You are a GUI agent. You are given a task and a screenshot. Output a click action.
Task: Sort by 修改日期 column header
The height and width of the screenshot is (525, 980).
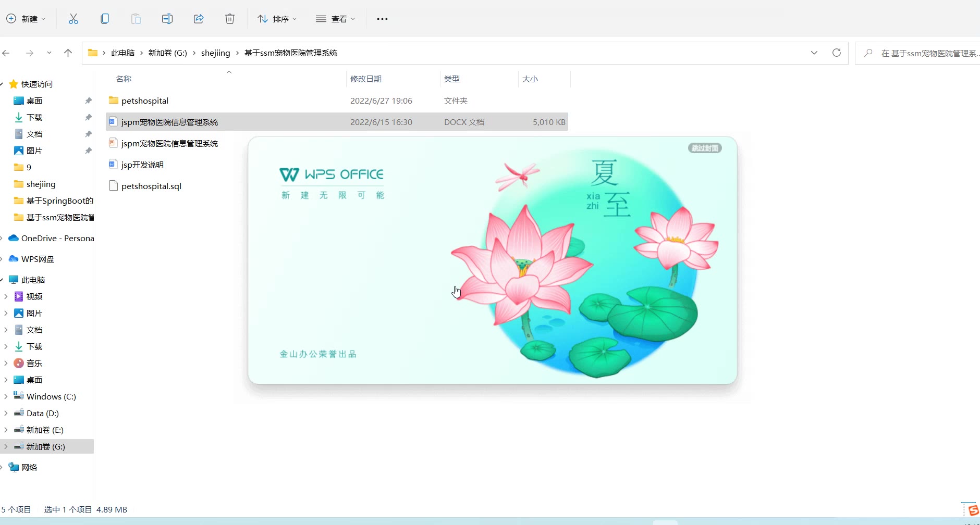pyautogui.click(x=366, y=79)
